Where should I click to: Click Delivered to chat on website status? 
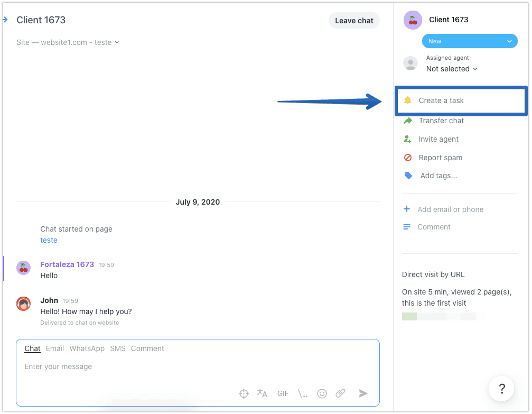(x=79, y=323)
